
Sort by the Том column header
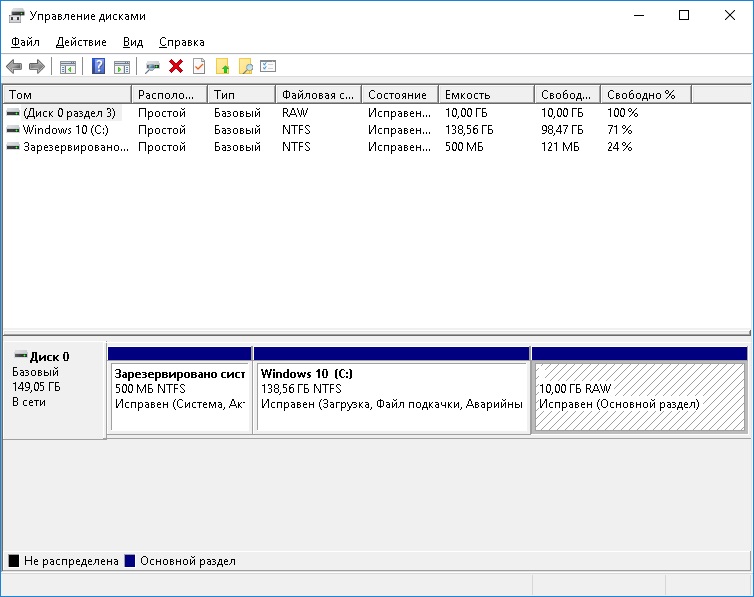click(67, 95)
